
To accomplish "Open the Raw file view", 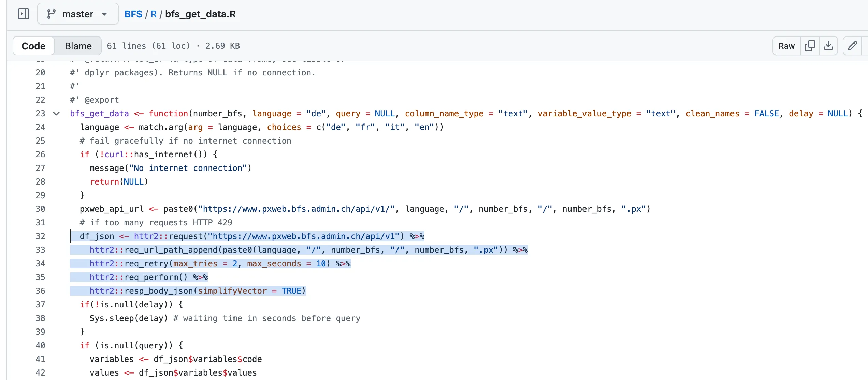I will point(786,46).
